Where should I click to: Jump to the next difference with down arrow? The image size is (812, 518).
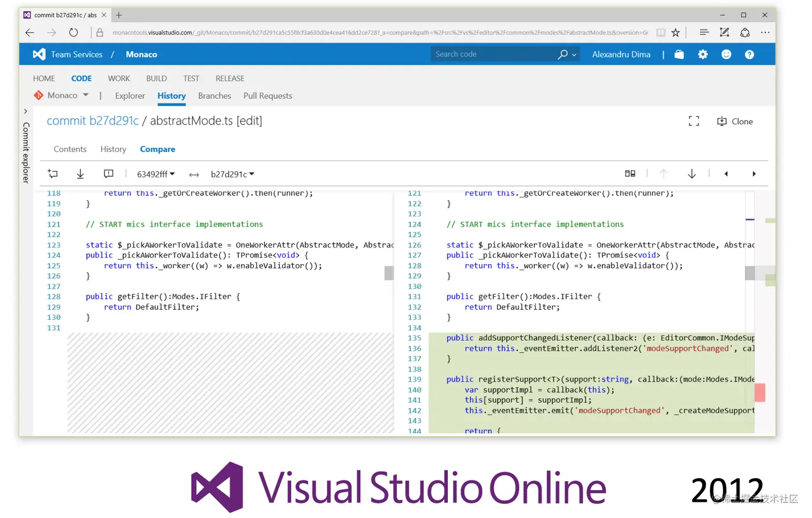(692, 174)
